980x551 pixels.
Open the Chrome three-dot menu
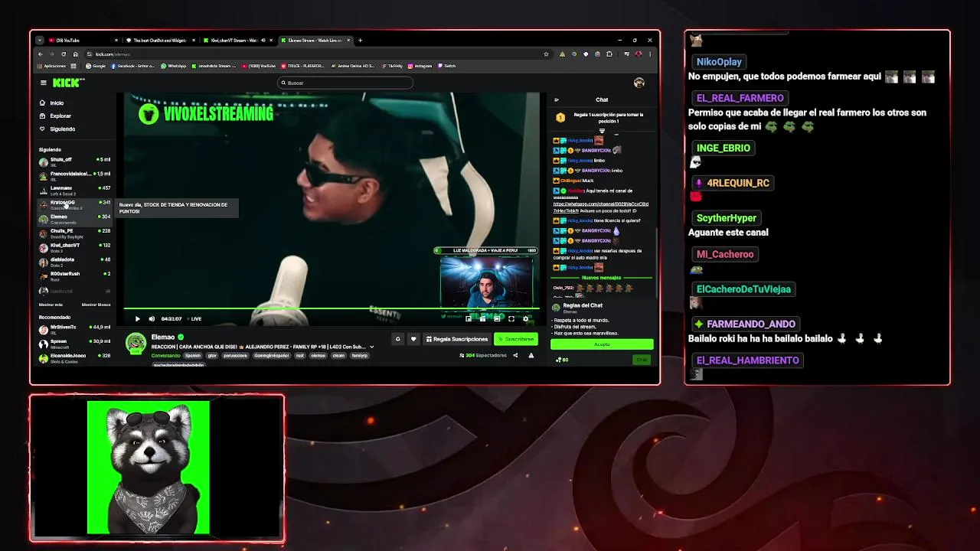pos(650,54)
